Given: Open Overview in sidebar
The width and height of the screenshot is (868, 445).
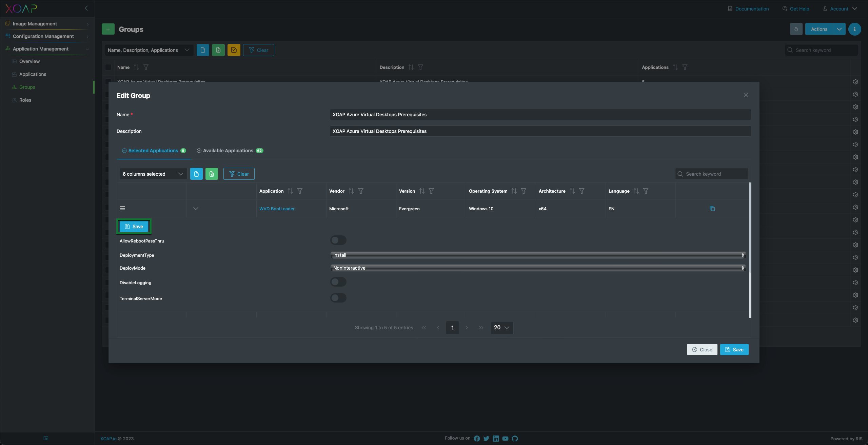Looking at the screenshot, I should 29,61.
